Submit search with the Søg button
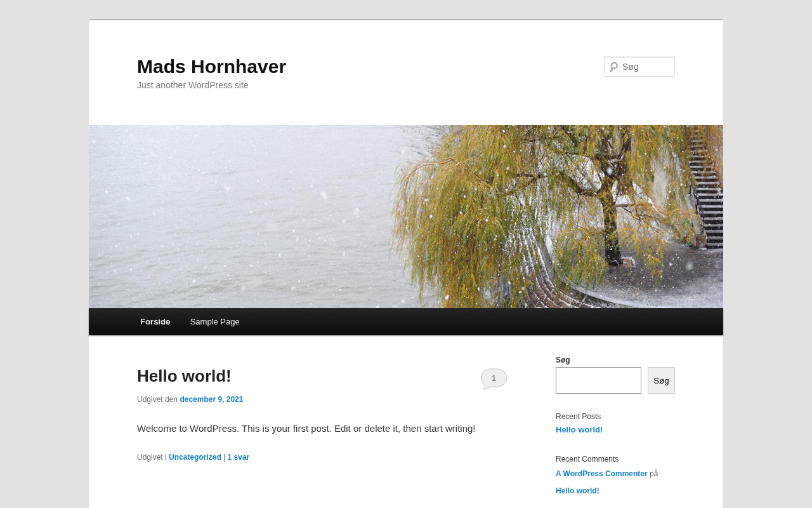812x508 pixels. pos(661,380)
